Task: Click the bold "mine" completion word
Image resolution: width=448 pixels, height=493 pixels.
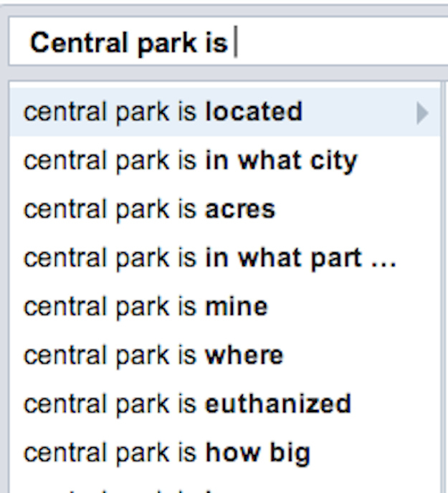Action: click(x=237, y=307)
